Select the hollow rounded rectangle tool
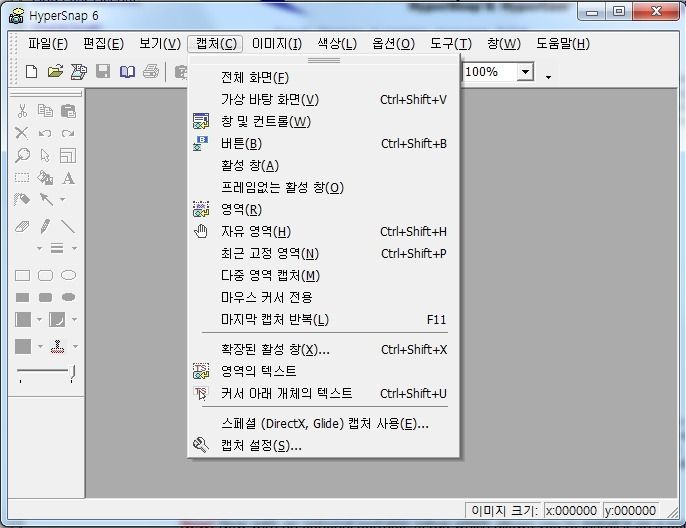The width and height of the screenshot is (686, 528). tap(46, 275)
